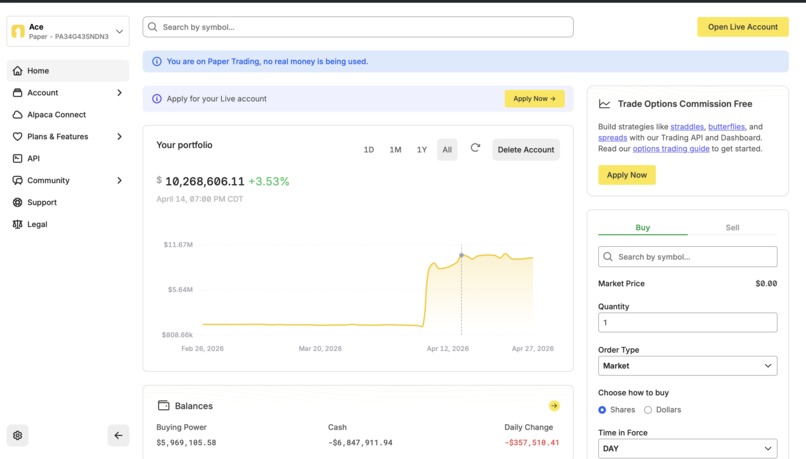The height and width of the screenshot is (459, 806).
Task: Open the Home sidebar item
Action: [68, 70]
